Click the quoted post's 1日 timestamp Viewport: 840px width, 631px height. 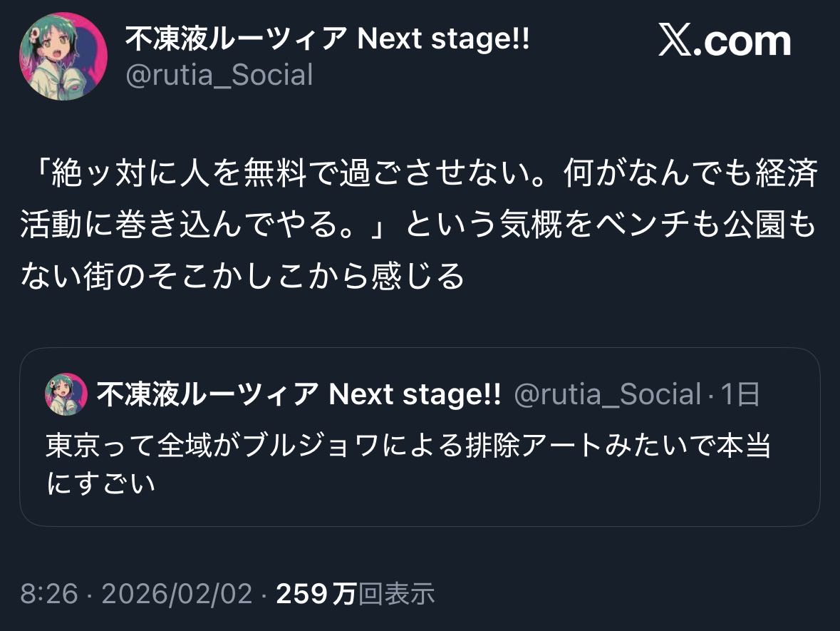point(740,394)
